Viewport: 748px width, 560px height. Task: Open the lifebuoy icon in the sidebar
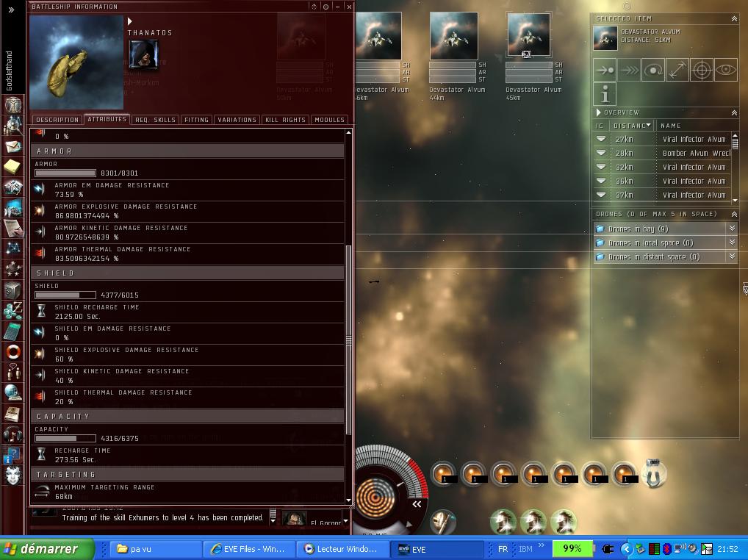click(13, 351)
